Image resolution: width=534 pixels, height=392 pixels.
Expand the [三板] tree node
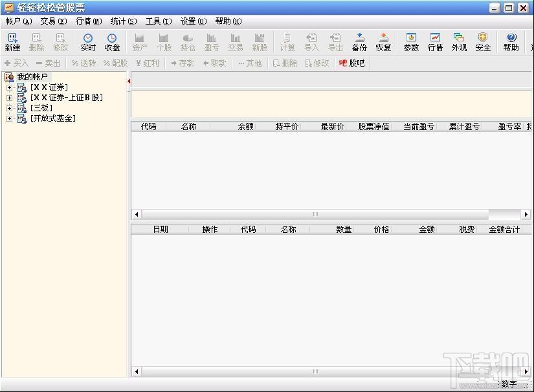(x=10, y=108)
